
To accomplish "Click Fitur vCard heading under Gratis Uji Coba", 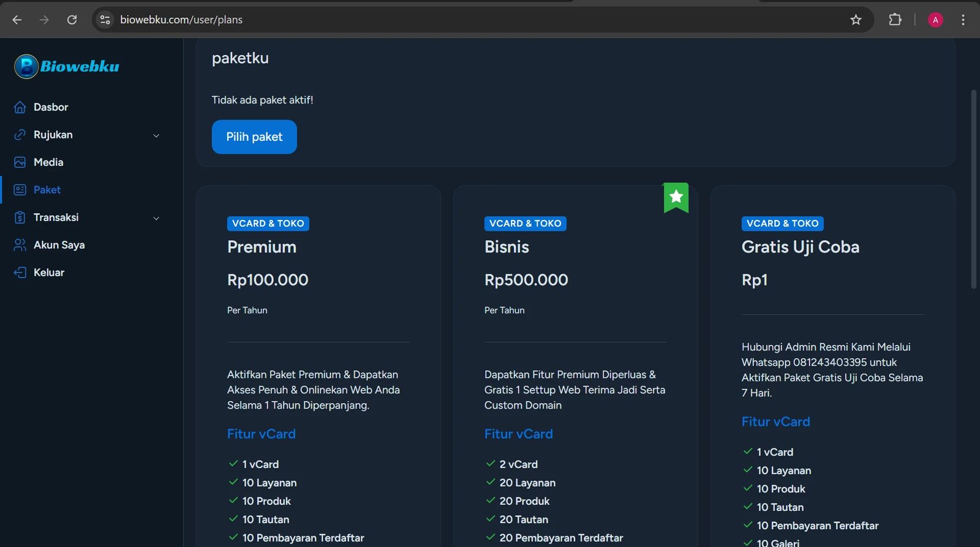I will pos(776,421).
